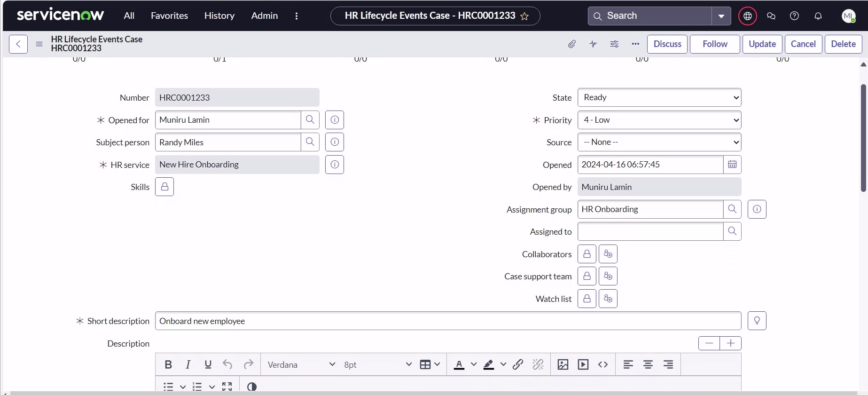Screen dimensions: 868x395
Task: Add me to Collaborators
Action: coord(608,254)
